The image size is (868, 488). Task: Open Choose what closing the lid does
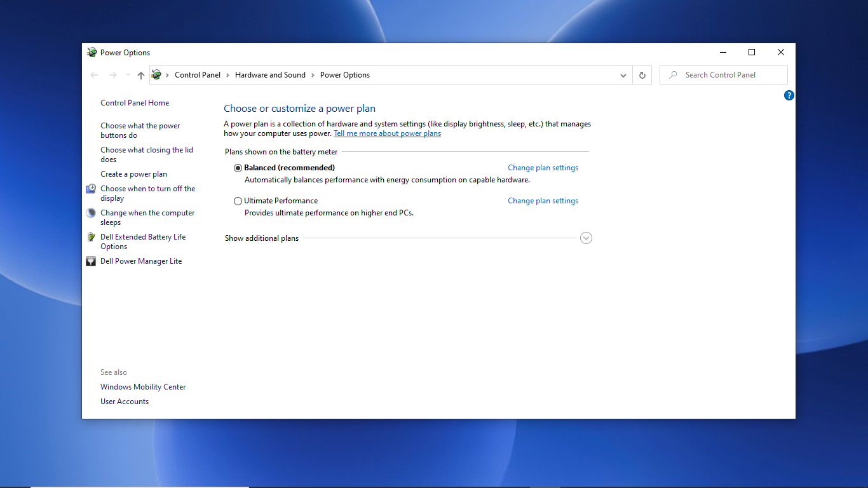147,154
